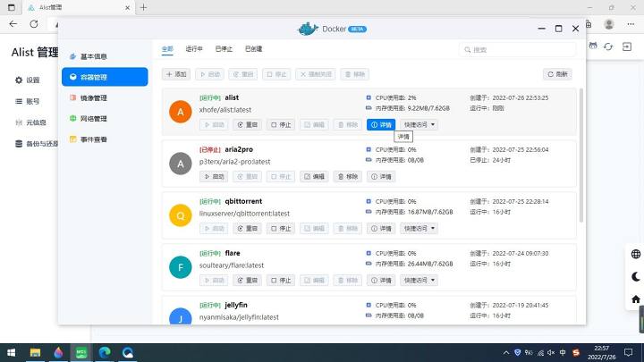This screenshot has height=362, width=644.
Task: Switch to the 运行中 tab
Action: pos(194,49)
